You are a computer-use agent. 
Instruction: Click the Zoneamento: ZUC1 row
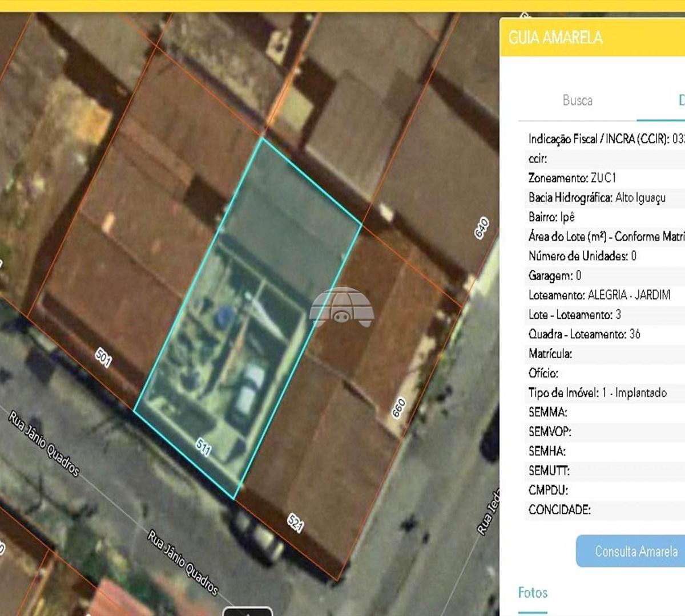coord(605,178)
